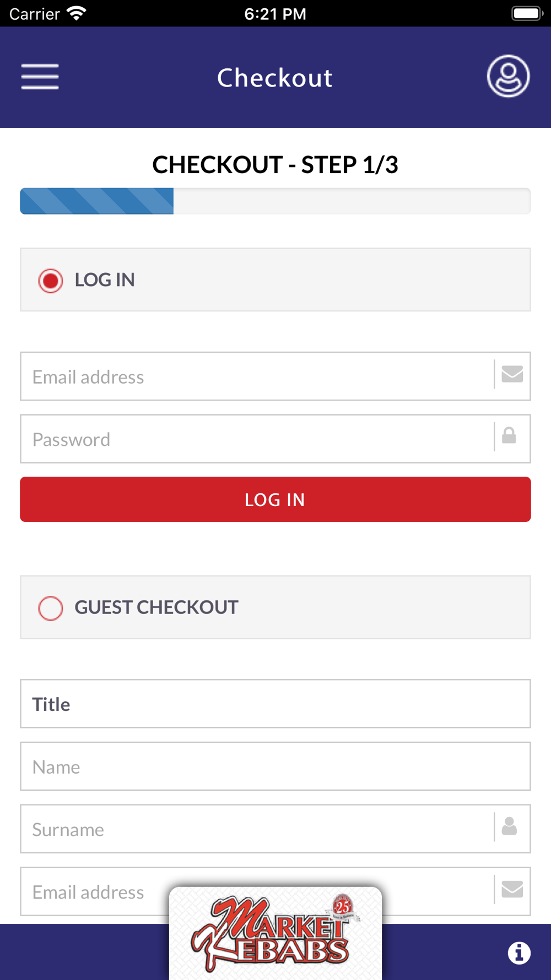Tap the Checkout header title
This screenshot has height=980, width=551.
coord(275,78)
